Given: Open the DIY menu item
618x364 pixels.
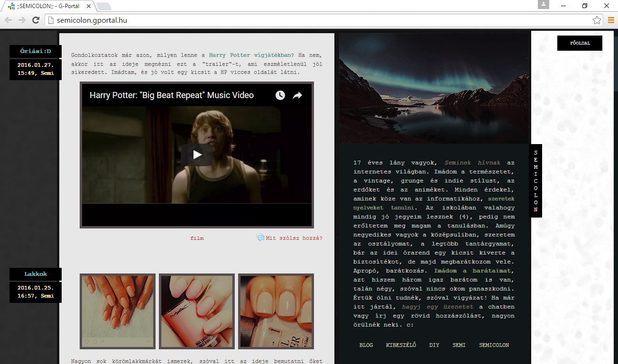Looking at the screenshot, I should tap(434, 345).
